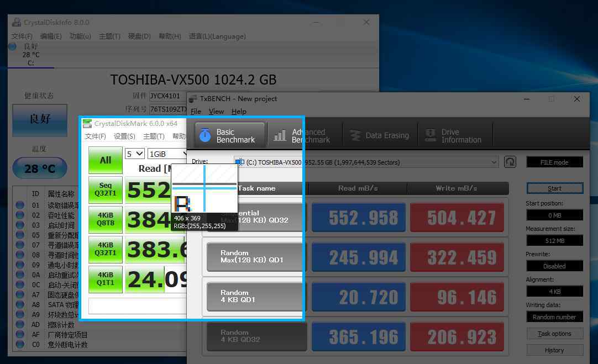Open the View menu in TxBENCH
Viewport: 598px width, 364px height.
216,111
